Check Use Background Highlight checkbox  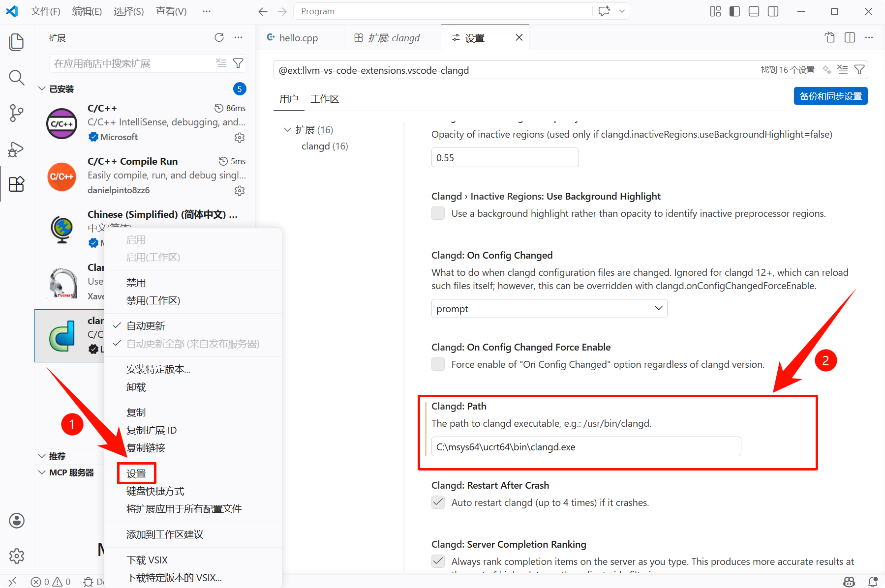pyautogui.click(x=438, y=213)
